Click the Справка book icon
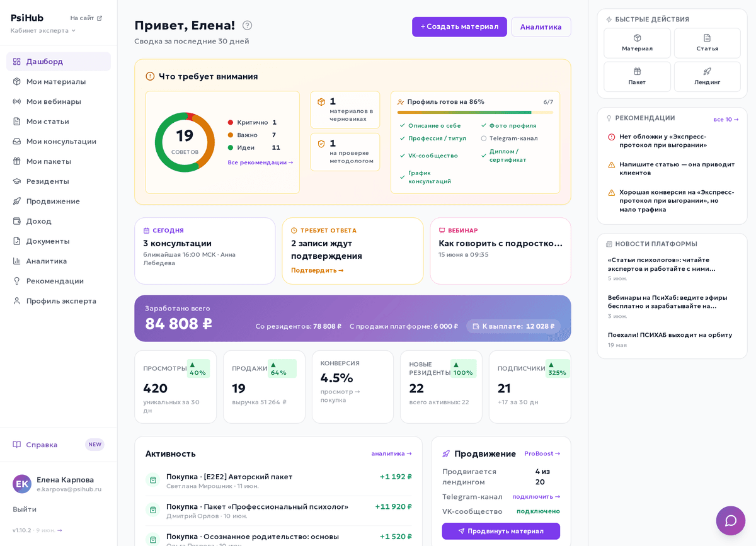 [17, 445]
